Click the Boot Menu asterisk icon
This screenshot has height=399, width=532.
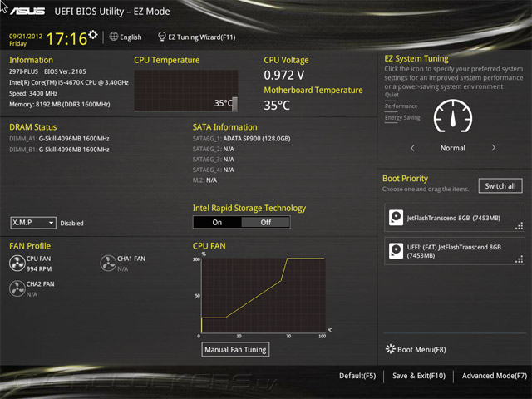[390, 349]
